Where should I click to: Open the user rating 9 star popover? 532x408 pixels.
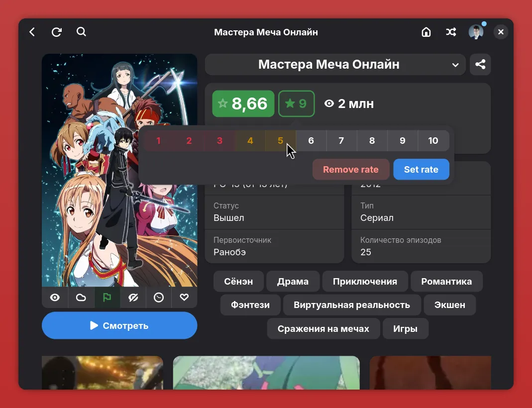(296, 103)
